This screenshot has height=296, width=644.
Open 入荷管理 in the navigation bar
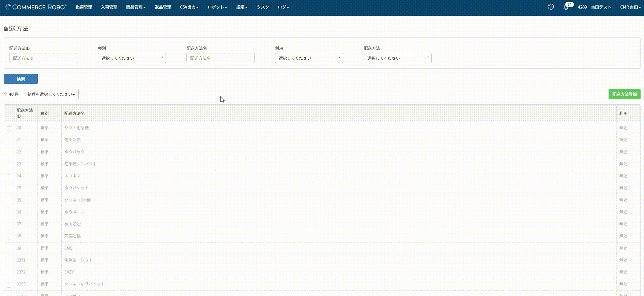click(109, 7)
